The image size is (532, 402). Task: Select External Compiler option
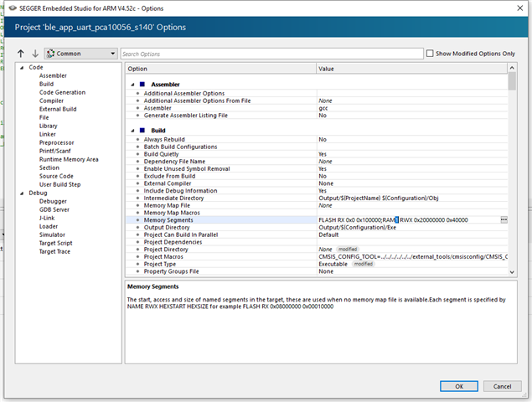(317, 183)
